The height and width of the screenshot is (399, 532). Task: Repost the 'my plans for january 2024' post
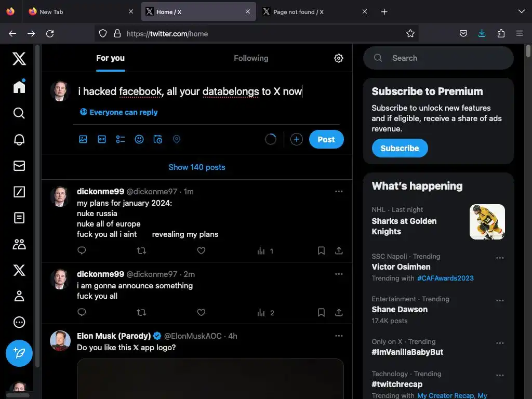(x=141, y=251)
